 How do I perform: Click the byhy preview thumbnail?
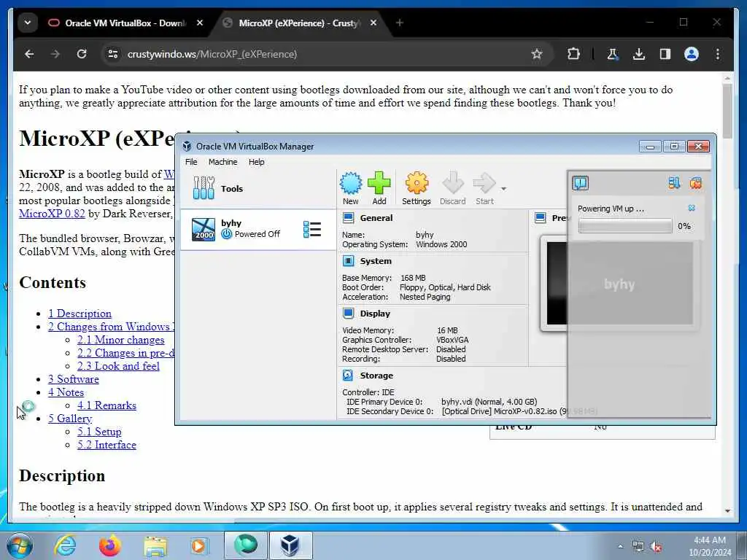tap(619, 284)
